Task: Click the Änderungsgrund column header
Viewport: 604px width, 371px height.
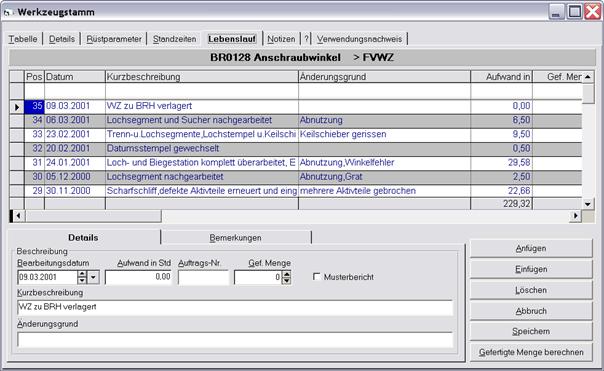Action: point(384,77)
